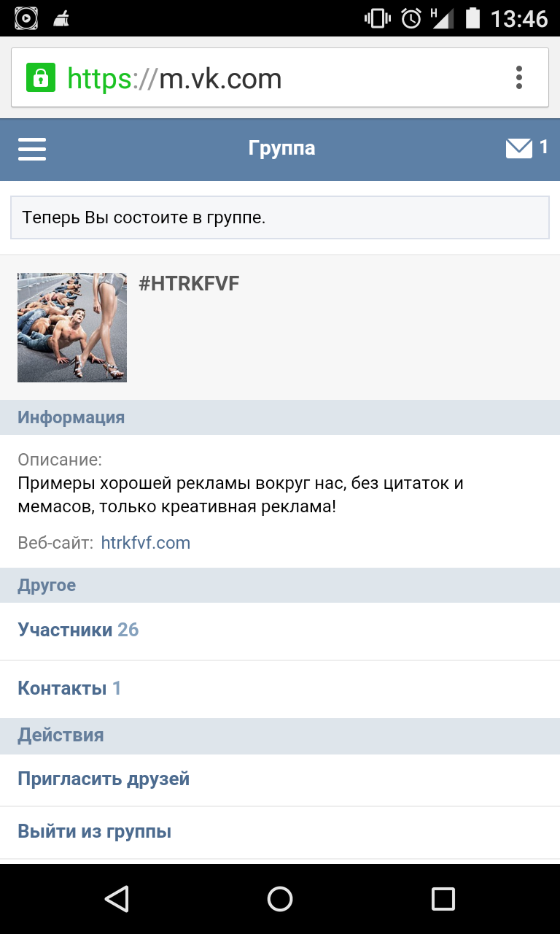Open the hamburger navigation menu

click(32, 149)
